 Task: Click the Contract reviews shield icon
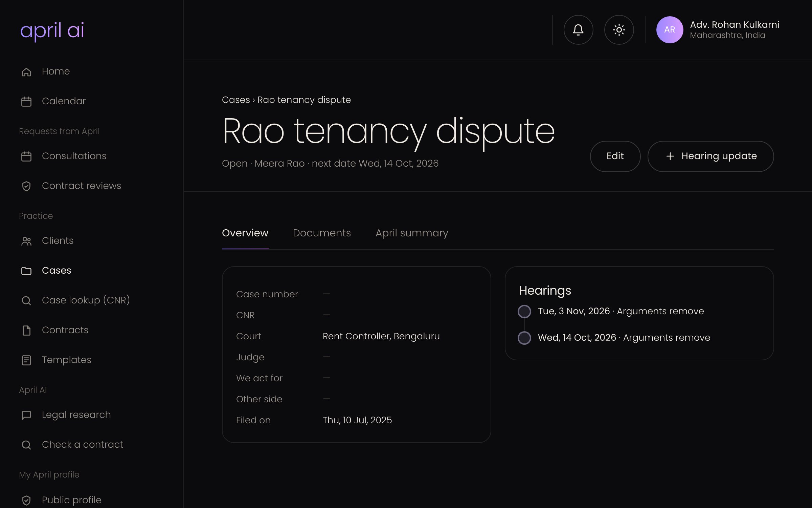[x=26, y=186]
